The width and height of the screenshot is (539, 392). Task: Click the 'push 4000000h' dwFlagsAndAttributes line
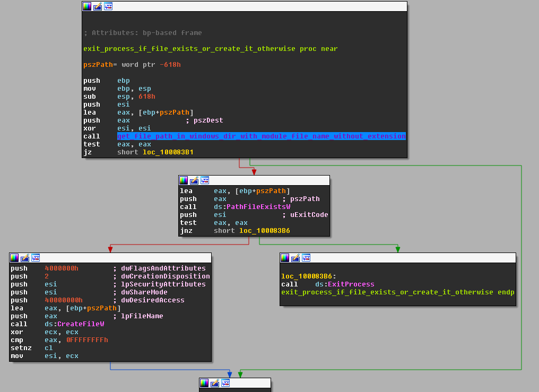(108, 268)
